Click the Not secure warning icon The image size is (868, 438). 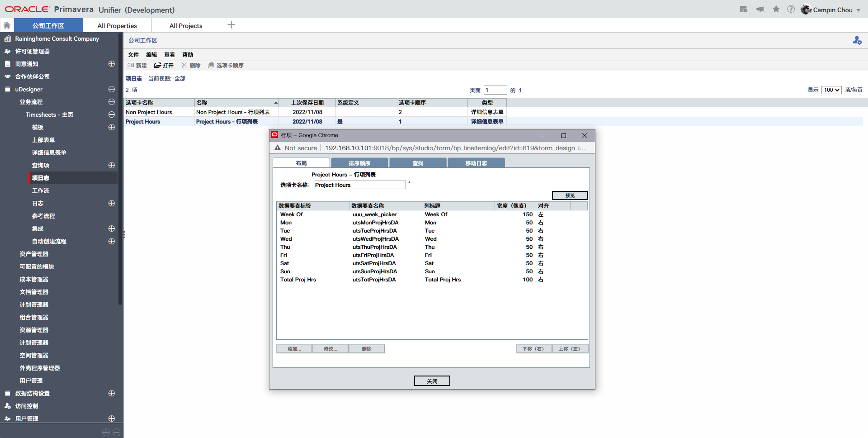[x=278, y=148]
